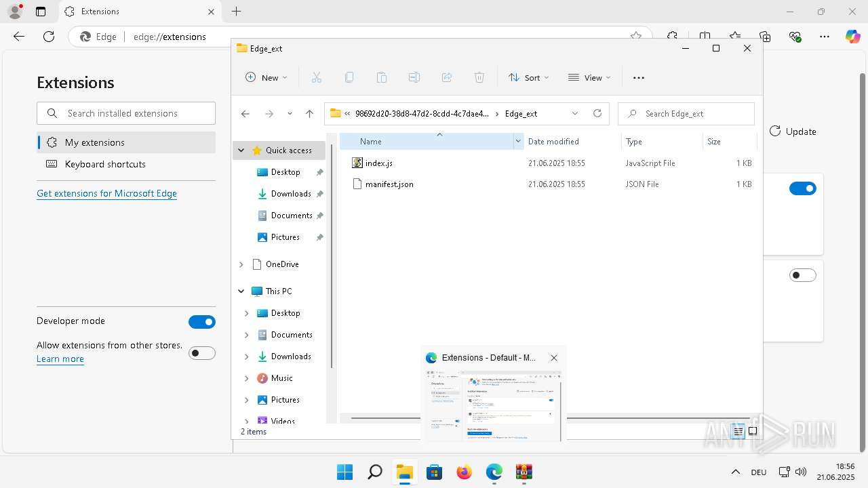Click the Search Edge_ext field

[686, 114]
